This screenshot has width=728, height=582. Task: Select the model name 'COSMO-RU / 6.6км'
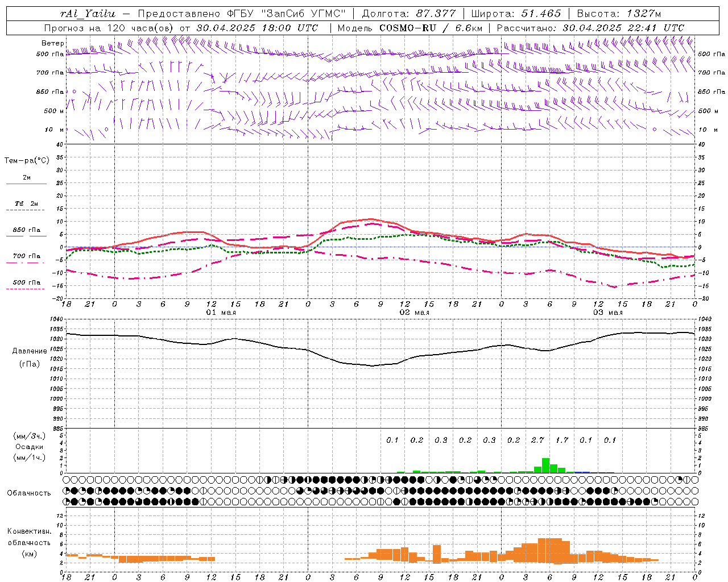click(431, 28)
